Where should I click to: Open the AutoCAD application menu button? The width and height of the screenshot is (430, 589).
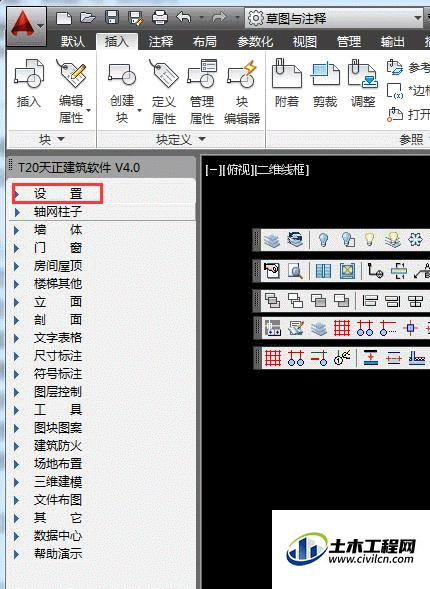(26, 26)
